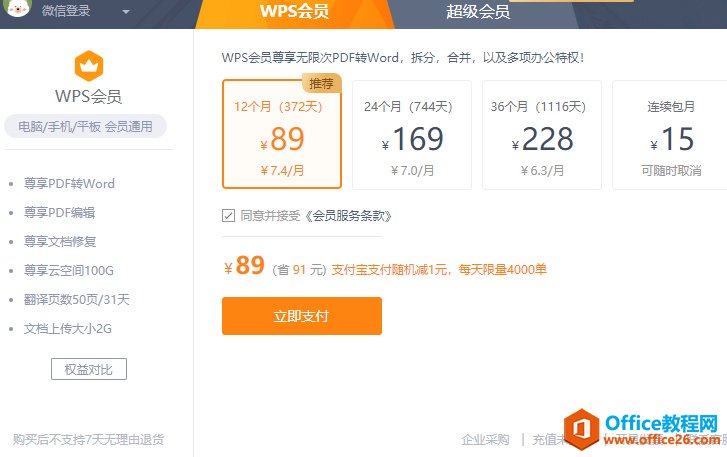
Task: Select the 12个月 (372天) plan card
Action: (x=282, y=134)
